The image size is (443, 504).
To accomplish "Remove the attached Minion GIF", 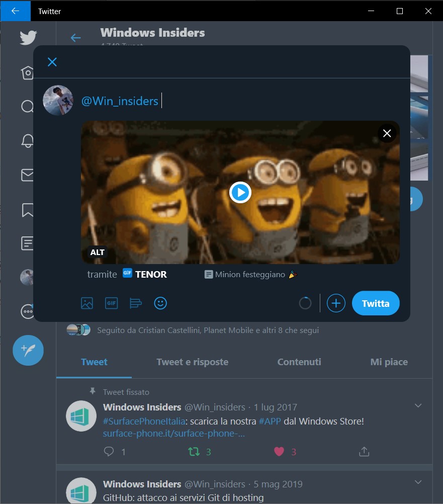I will 387,133.
